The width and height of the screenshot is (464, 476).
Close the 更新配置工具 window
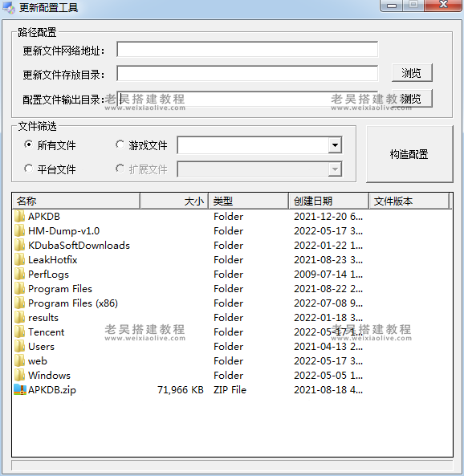tap(443, 6)
